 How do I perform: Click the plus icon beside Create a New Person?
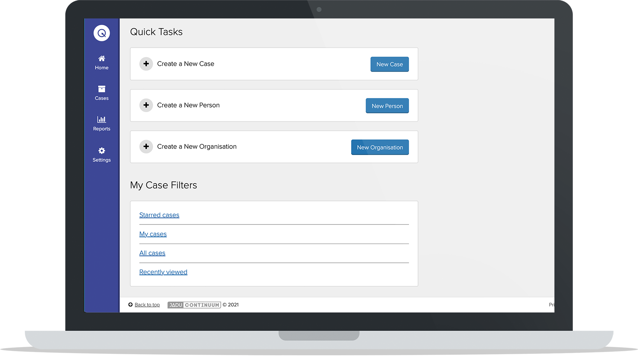pos(146,105)
